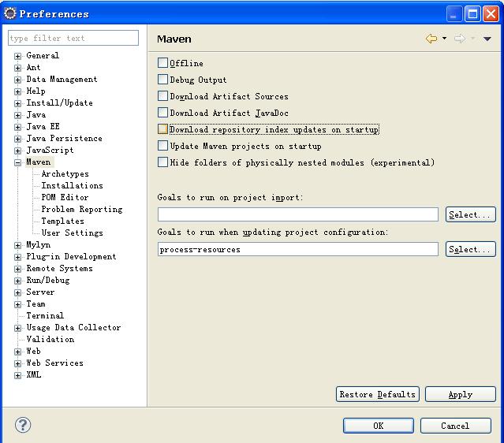Viewport: 504px width, 443px height.
Task: Click Select button for project import goals
Action: (471, 214)
